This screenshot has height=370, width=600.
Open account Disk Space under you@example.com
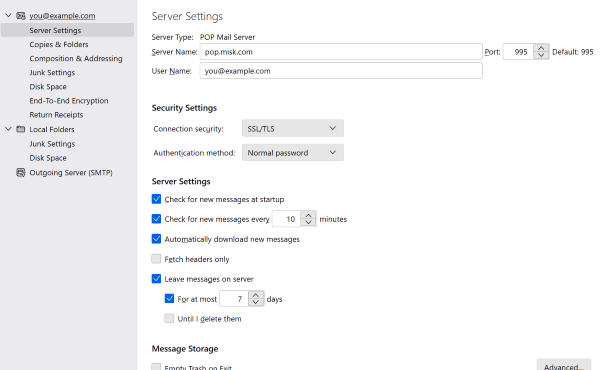[48, 87]
